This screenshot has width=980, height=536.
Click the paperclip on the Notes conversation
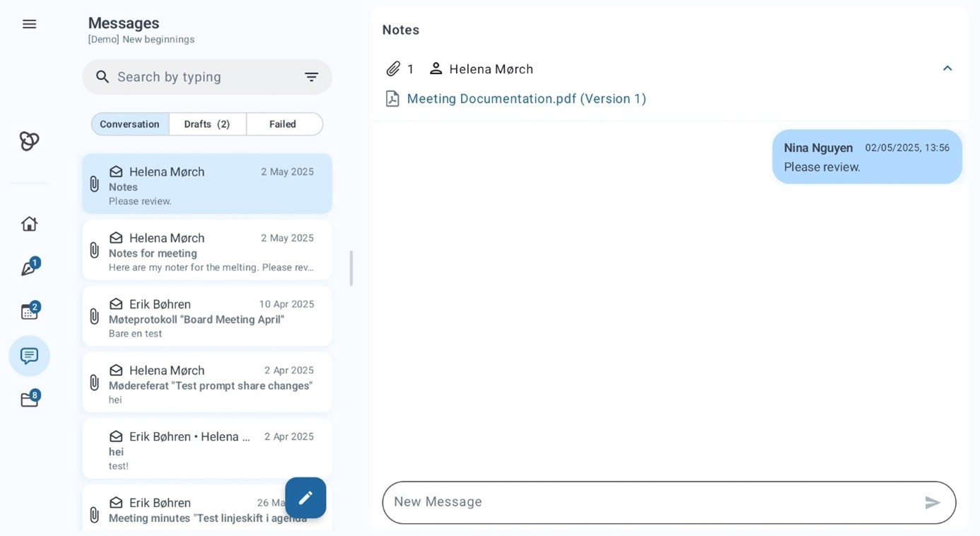coord(94,184)
